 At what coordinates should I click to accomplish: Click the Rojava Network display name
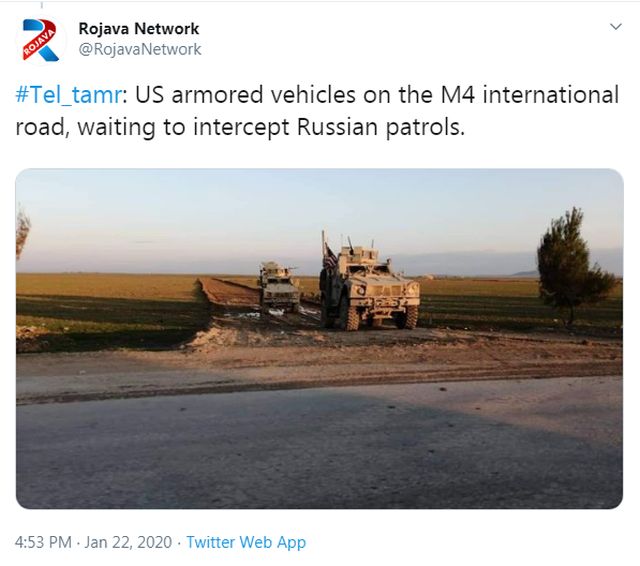tap(139, 29)
